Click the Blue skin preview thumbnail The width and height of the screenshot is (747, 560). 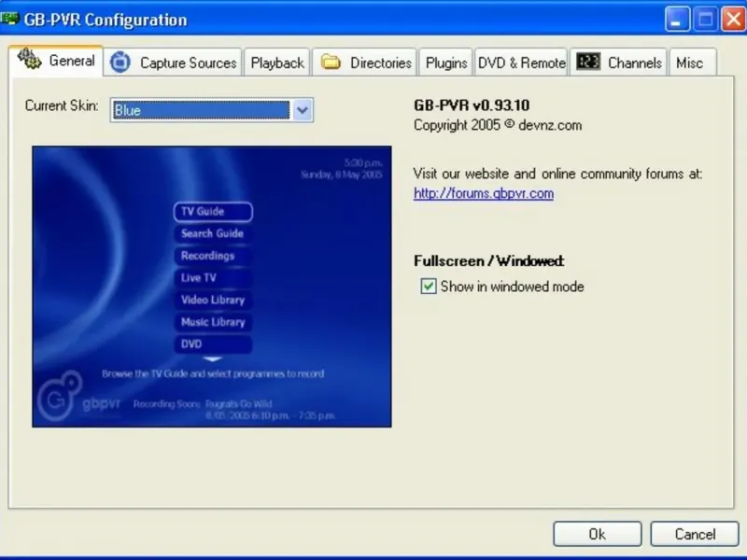click(x=212, y=287)
